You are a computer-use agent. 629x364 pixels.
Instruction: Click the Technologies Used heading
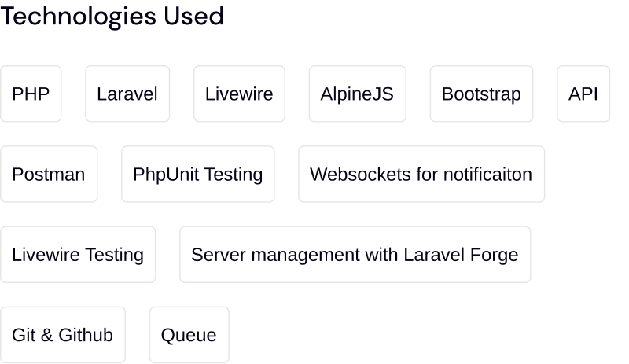point(112,17)
